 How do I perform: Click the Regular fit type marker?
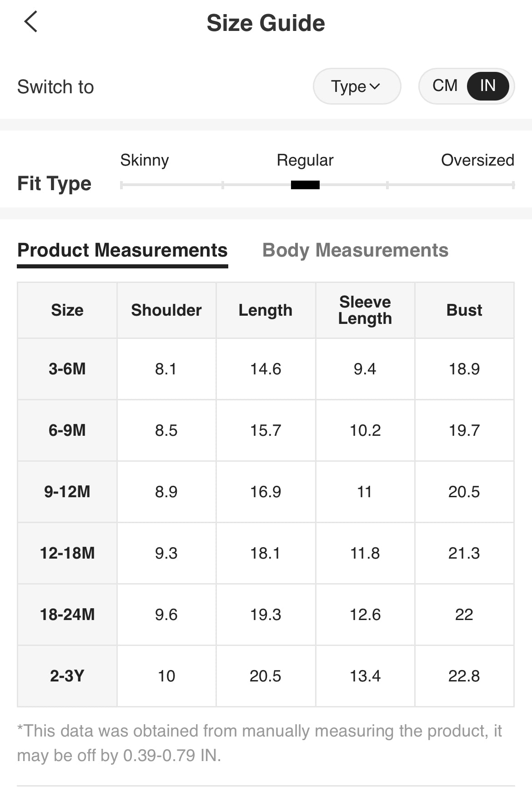coord(305,185)
